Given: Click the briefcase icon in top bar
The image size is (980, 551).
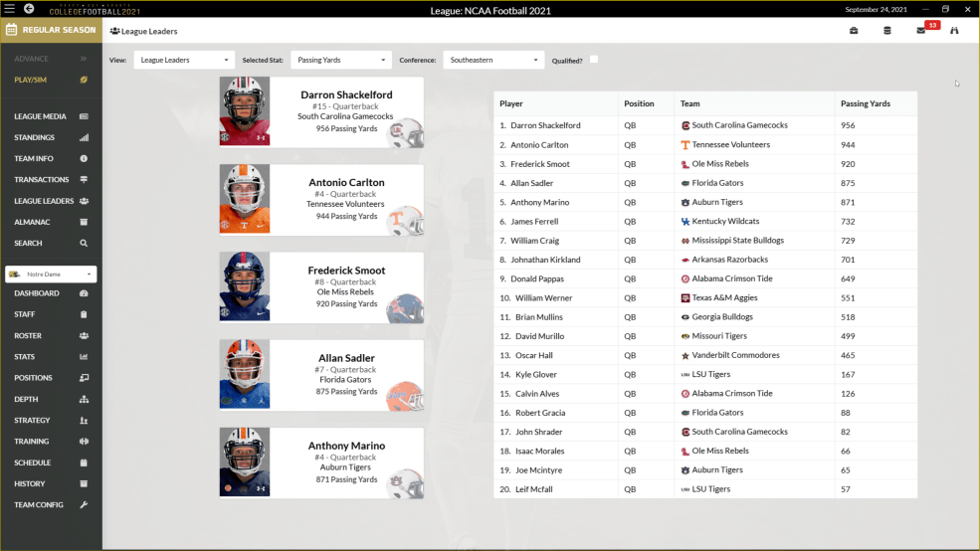Looking at the screenshot, I should (x=854, y=31).
